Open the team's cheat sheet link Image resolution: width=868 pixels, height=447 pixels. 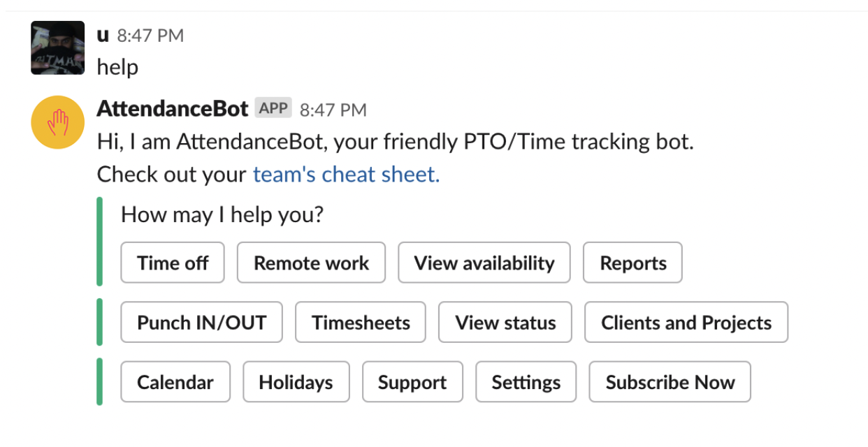tap(346, 174)
